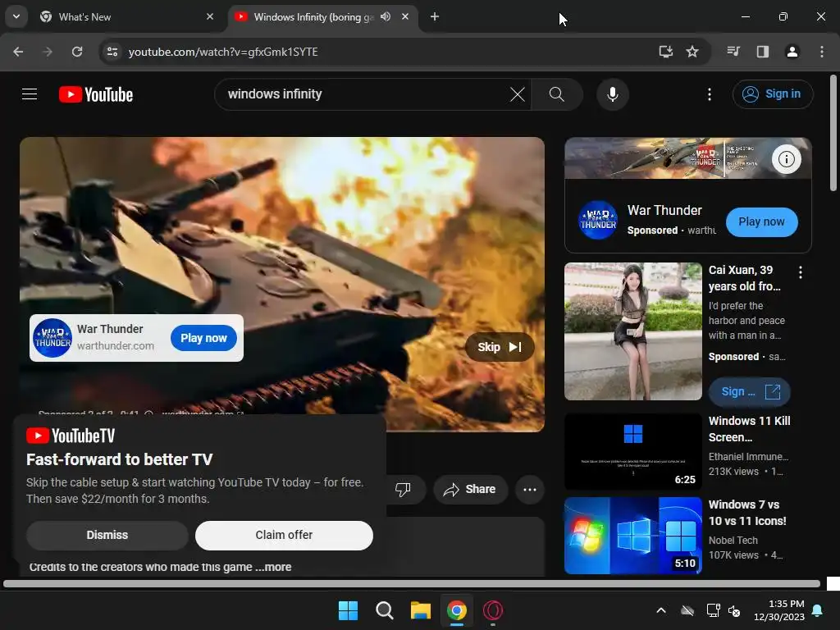Image resolution: width=840 pixels, height=630 pixels.
Task: Open Windows 7 vs 10 vs 11 Icons thumbnail
Action: click(633, 536)
